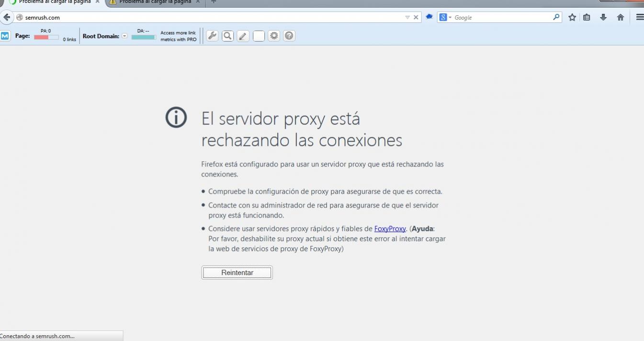
Task: Open the Firefox hamburger menu
Action: point(640,17)
